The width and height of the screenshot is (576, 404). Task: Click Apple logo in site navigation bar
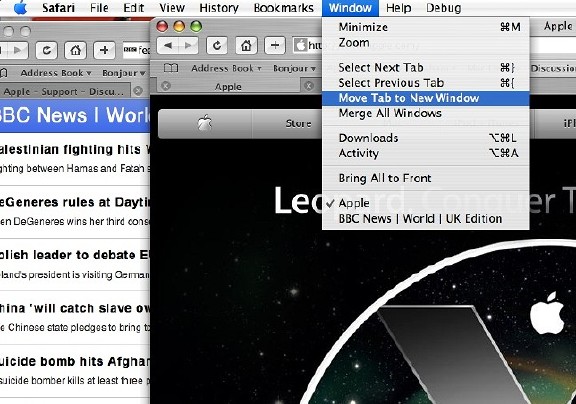pos(205,123)
